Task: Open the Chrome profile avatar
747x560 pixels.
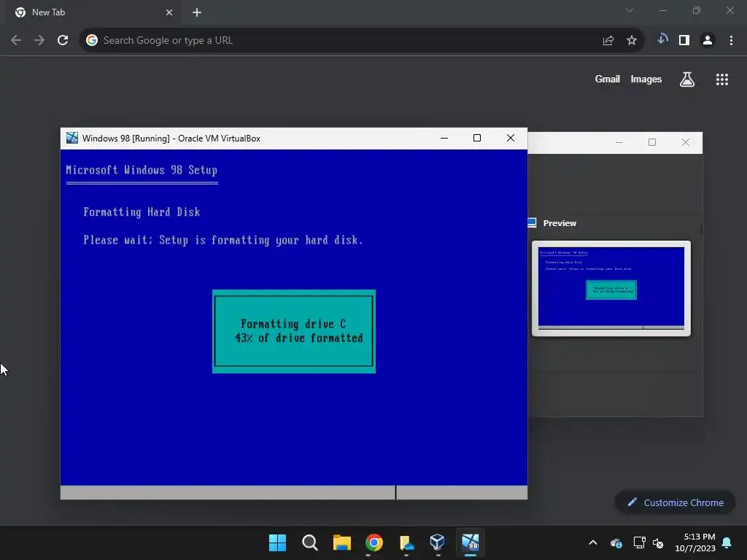Action: click(x=708, y=41)
